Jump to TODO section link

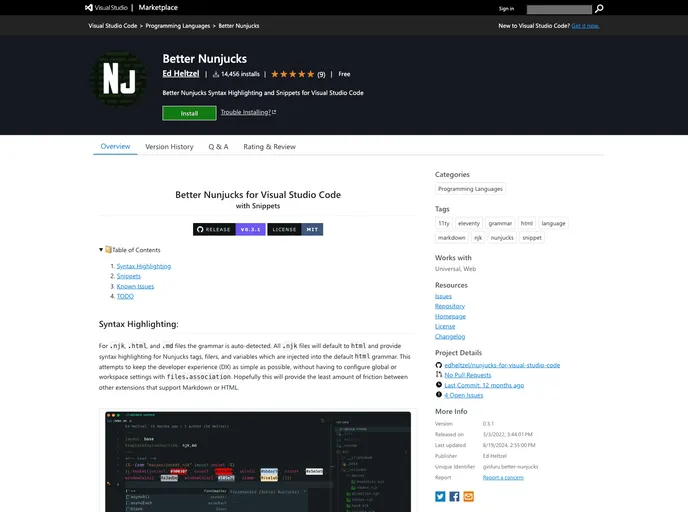(x=125, y=297)
